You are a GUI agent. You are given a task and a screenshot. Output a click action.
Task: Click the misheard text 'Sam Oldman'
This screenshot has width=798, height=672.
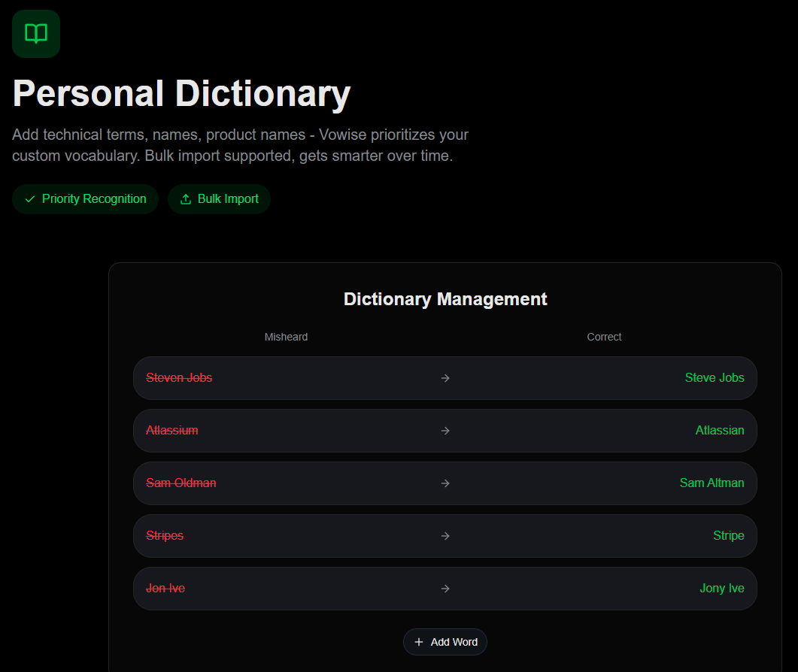tap(181, 483)
